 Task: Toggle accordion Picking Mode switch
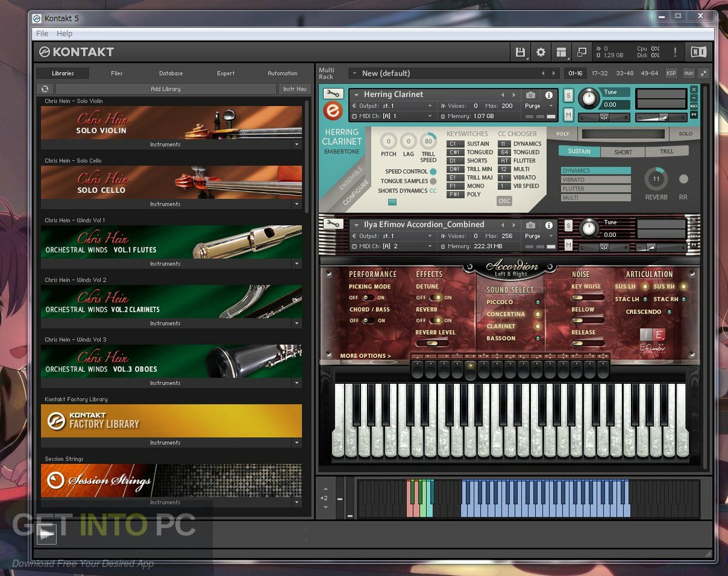(x=368, y=298)
